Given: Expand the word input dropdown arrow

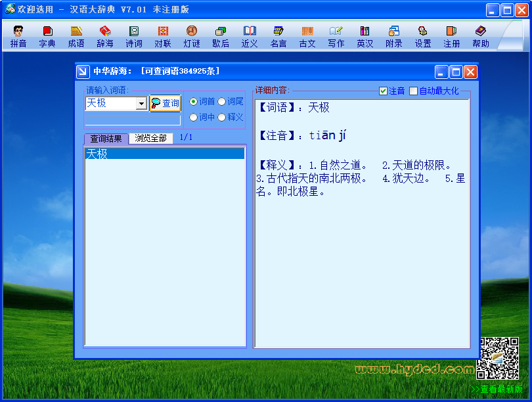Looking at the screenshot, I should (x=141, y=103).
